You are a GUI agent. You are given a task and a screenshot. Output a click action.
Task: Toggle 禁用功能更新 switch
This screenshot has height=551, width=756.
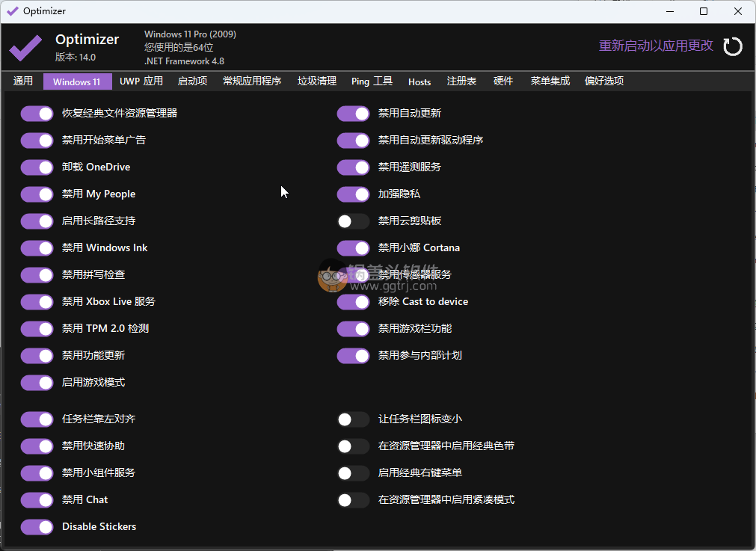tap(37, 356)
